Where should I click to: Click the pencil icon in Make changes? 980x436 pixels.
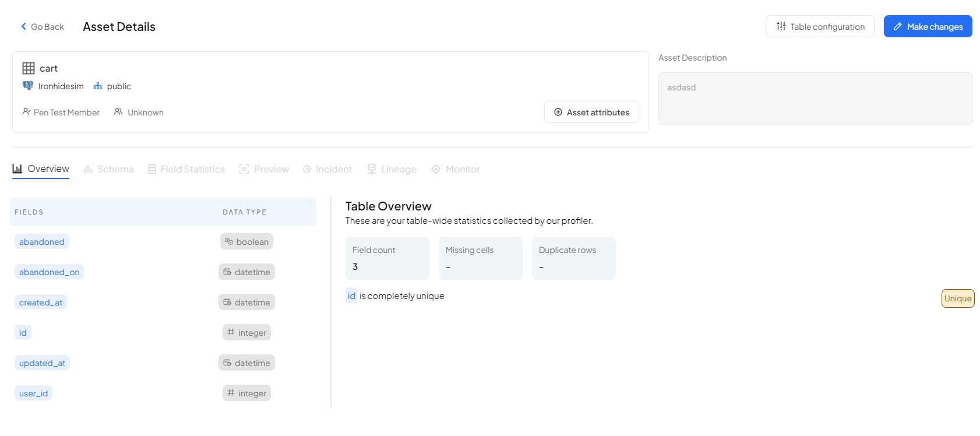click(897, 26)
